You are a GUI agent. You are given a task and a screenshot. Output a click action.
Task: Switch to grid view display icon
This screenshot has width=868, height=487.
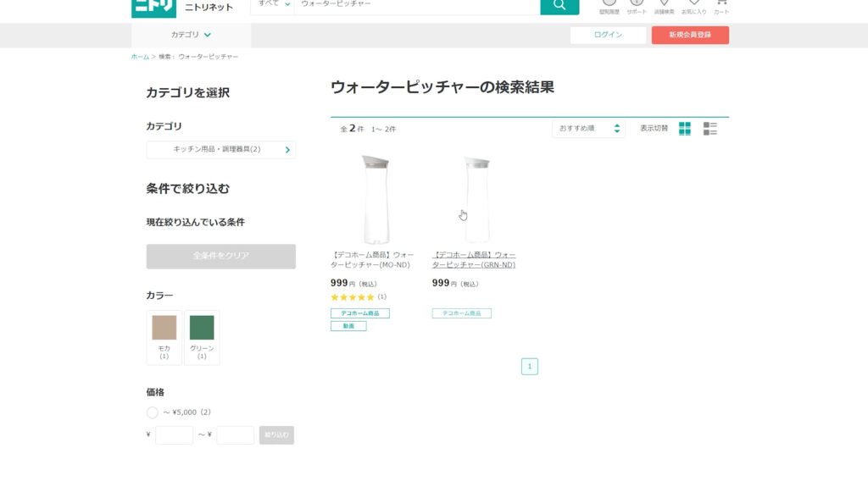685,129
